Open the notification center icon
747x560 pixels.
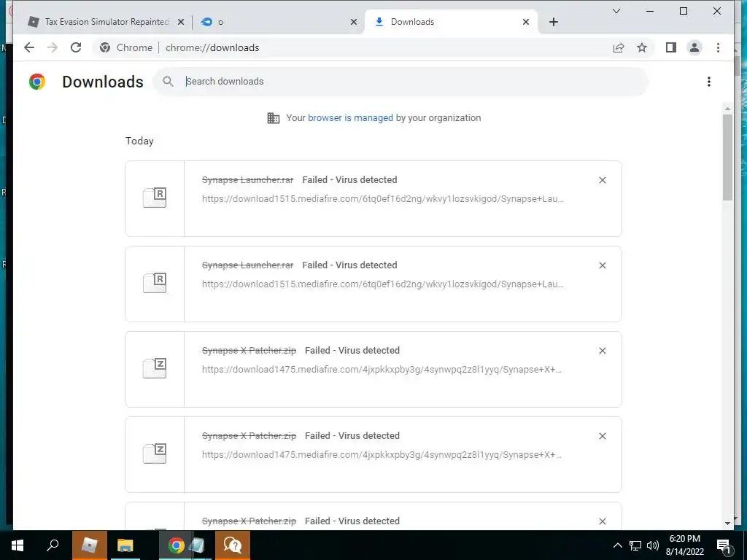[x=724, y=545]
